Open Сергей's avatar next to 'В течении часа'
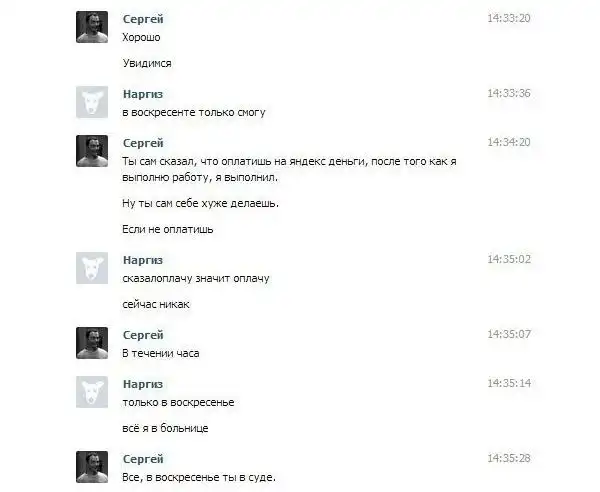The height and width of the screenshot is (492, 600). 92,343
